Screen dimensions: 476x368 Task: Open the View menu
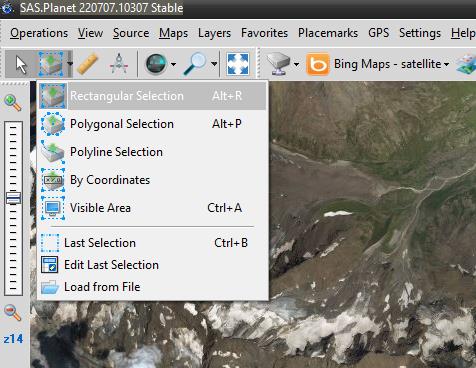[90, 33]
